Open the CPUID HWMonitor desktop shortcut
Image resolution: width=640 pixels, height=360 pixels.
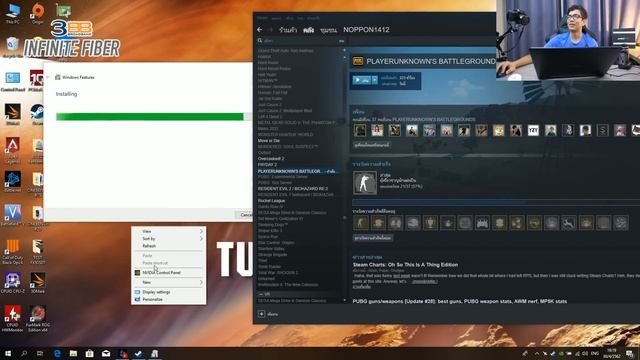coord(13,319)
